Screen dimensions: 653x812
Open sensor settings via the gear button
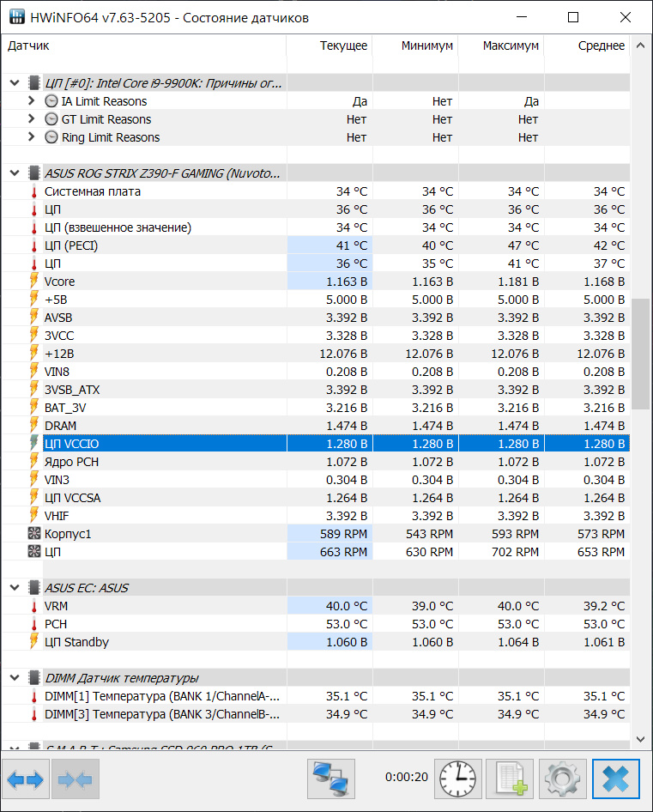563,779
